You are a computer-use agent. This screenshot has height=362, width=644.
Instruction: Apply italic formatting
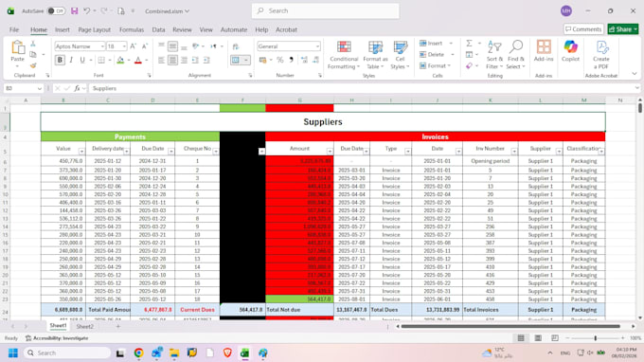click(71, 60)
